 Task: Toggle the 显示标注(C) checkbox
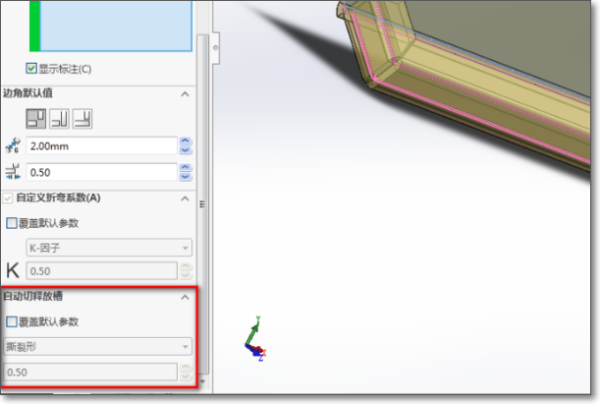click(x=31, y=68)
